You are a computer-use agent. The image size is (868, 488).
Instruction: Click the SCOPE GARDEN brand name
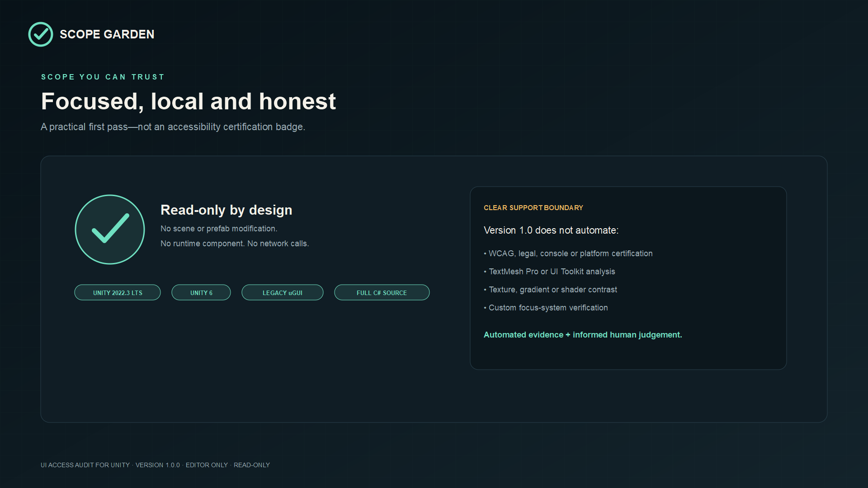107,34
